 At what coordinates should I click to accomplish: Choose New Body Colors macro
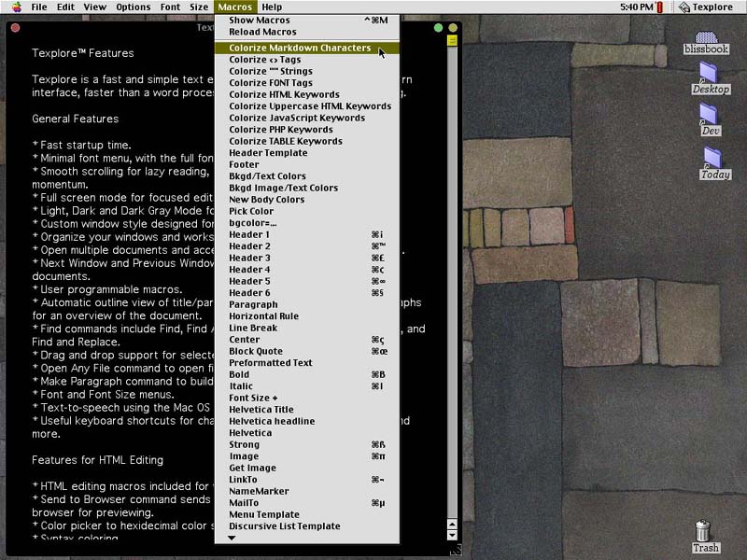307,200
